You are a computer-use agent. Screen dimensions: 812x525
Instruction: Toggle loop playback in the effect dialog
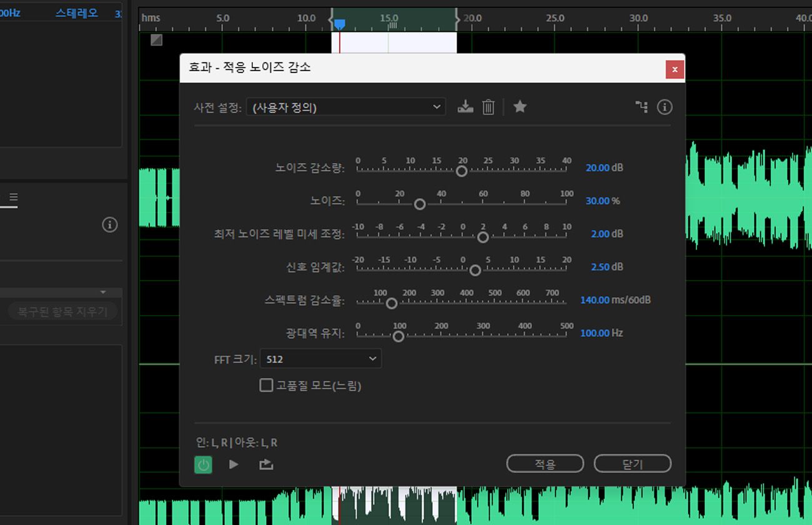coord(265,464)
